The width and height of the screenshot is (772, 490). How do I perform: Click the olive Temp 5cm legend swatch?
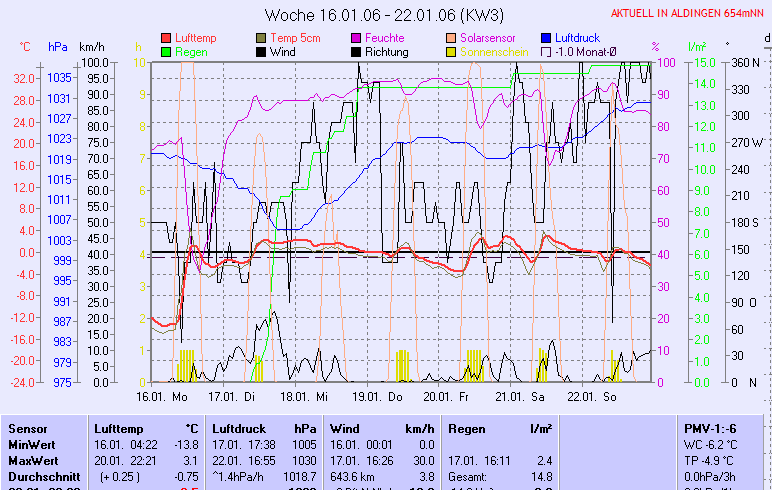[262, 38]
